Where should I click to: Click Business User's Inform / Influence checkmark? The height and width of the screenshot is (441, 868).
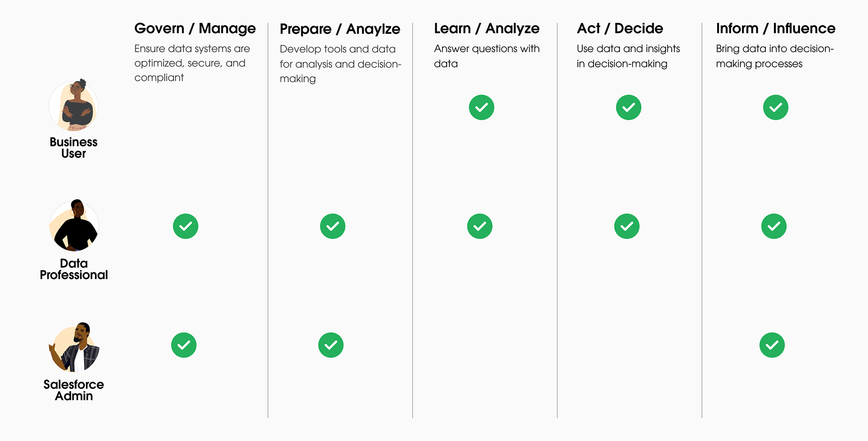pos(775,107)
